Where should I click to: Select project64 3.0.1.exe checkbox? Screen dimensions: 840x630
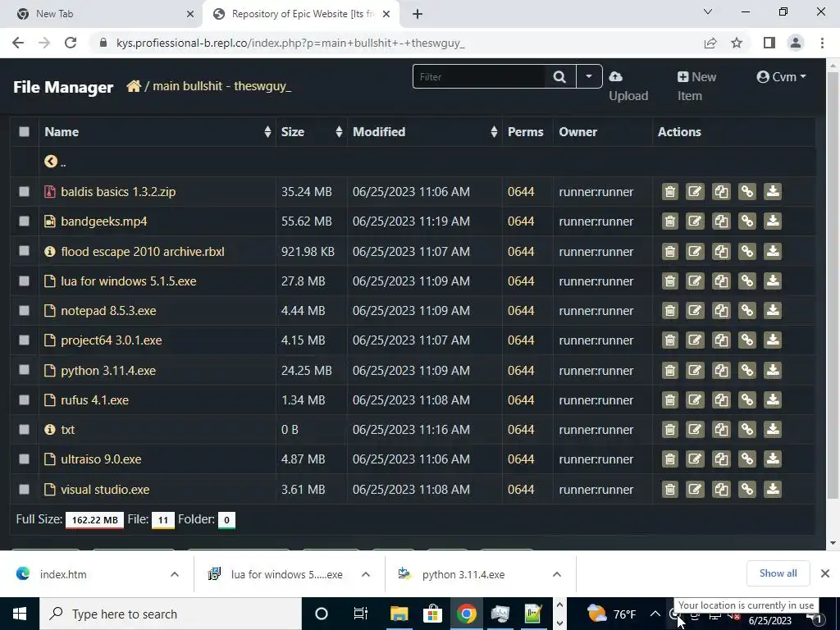(24, 340)
